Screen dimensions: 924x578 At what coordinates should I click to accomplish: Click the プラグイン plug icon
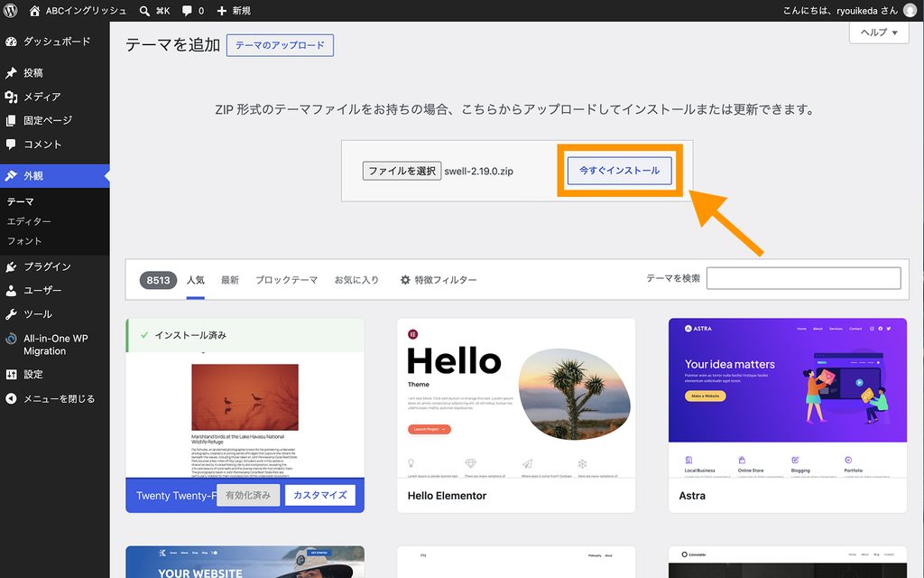click(11, 266)
